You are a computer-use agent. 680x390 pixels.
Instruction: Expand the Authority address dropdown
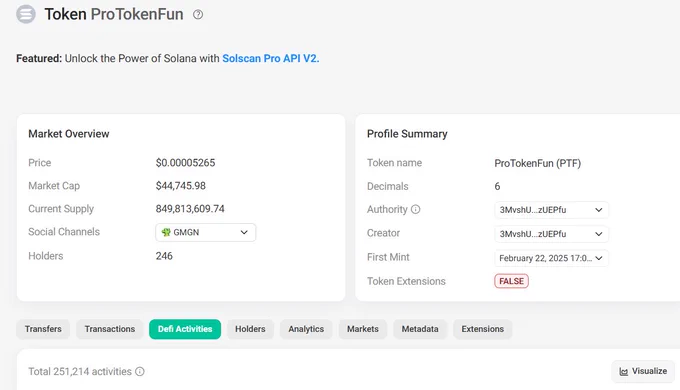(x=551, y=210)
